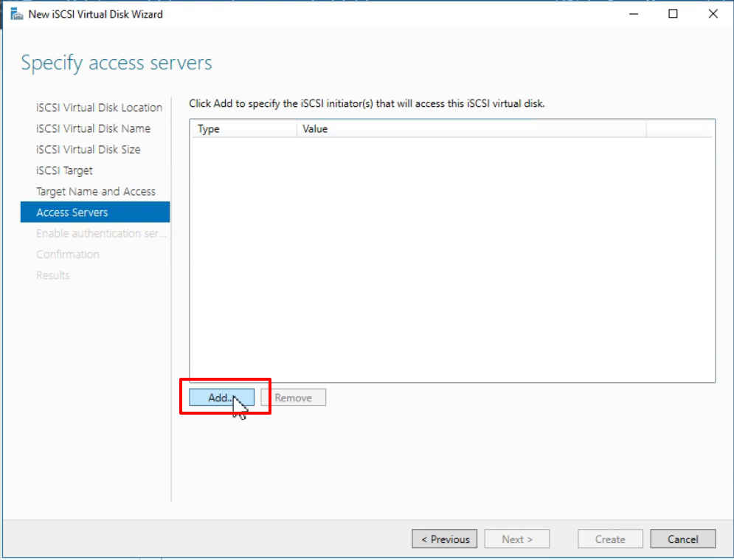Select the Access Servers step

95,212
